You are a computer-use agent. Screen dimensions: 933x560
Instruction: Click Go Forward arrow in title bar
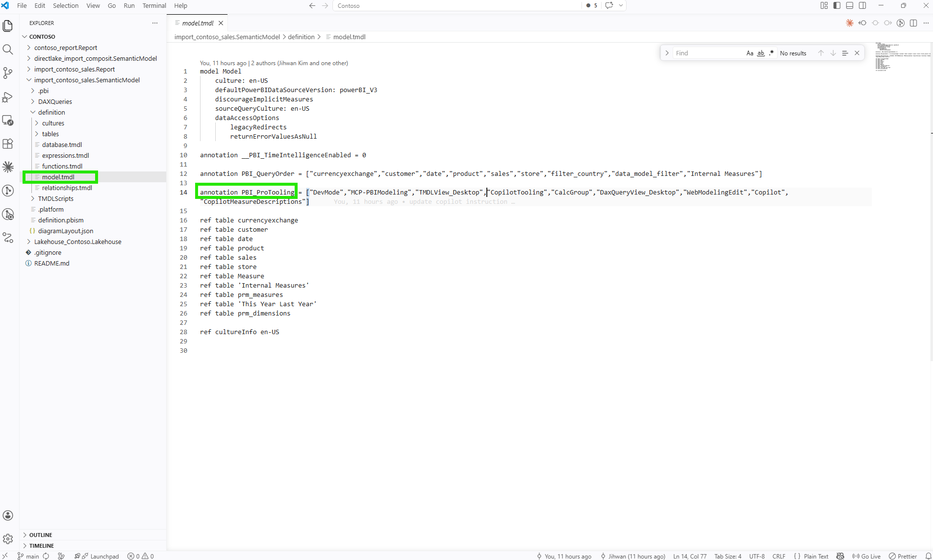pos(325,5)
